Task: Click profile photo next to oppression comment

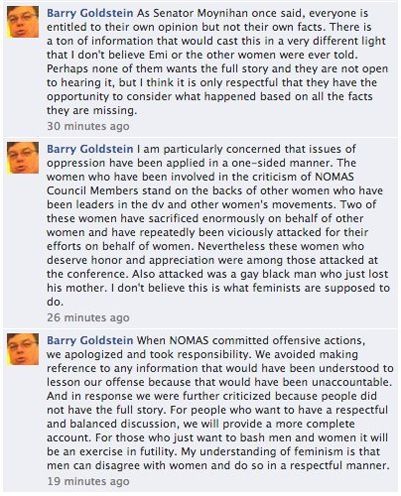Action: coord(23,158)
